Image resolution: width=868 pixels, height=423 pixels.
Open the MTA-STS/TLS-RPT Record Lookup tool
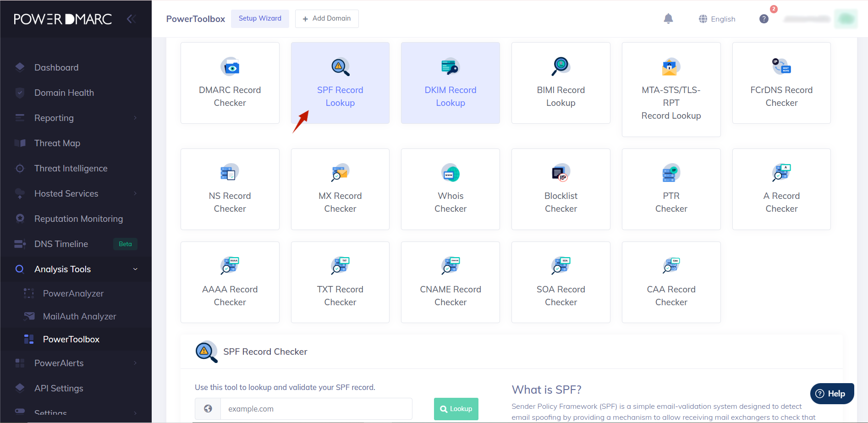pyautogui.click(x=671, y=89)
